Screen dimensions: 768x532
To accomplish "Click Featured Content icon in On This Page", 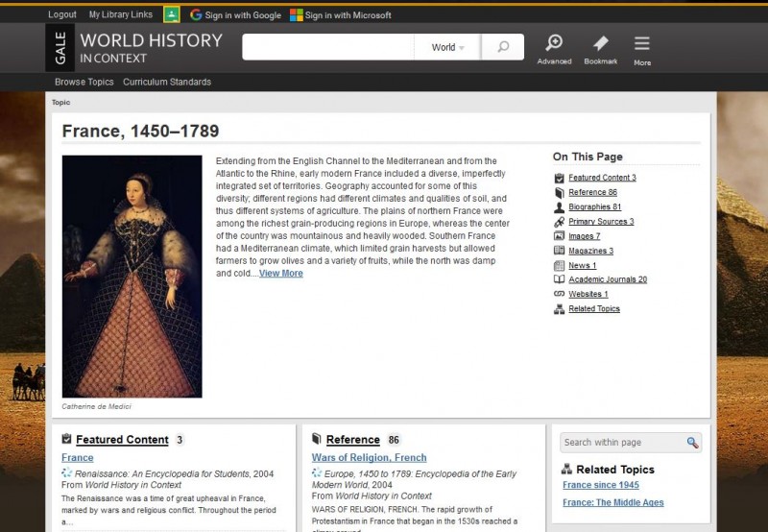I will click(559, 178).
